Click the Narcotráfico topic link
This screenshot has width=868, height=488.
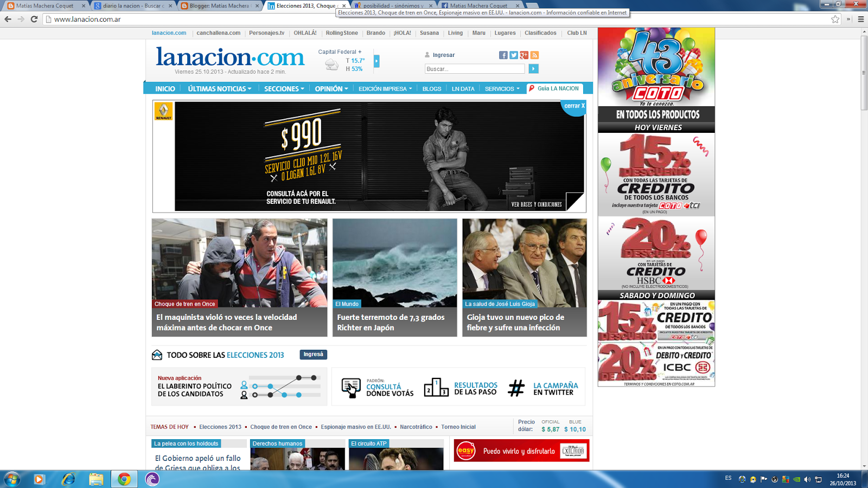416,427
